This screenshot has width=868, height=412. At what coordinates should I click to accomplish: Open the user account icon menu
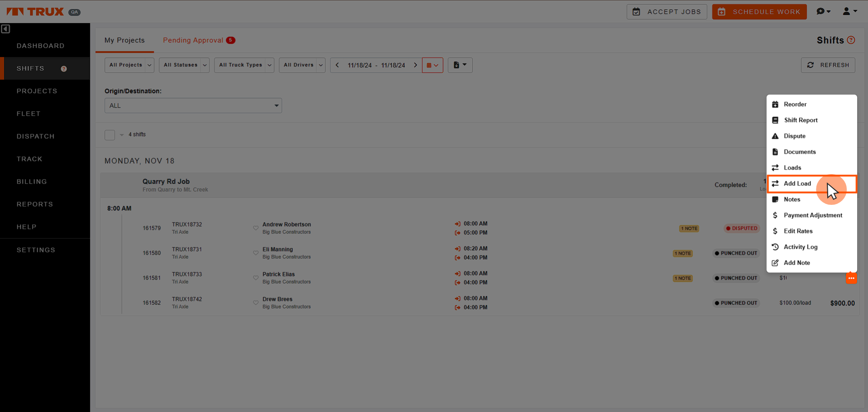tap(850, 11)
